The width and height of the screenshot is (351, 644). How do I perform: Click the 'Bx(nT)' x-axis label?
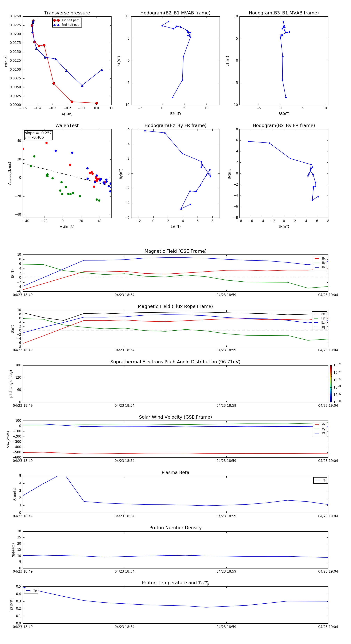284,227
